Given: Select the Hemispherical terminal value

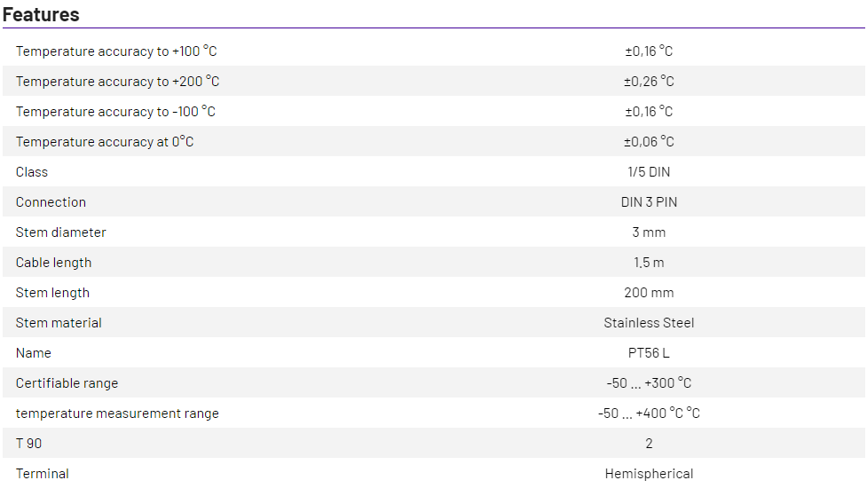Looking at the screenshot, I should coord(649,474).
